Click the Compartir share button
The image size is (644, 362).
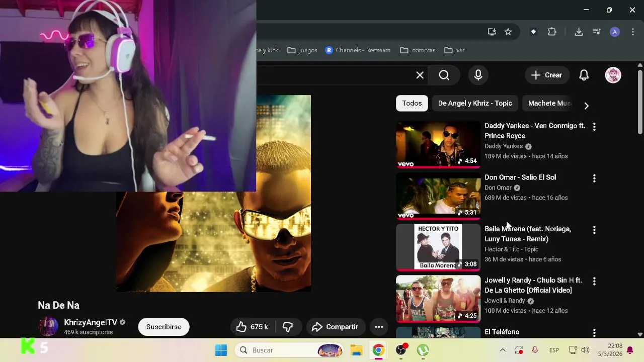pos(335,327)
